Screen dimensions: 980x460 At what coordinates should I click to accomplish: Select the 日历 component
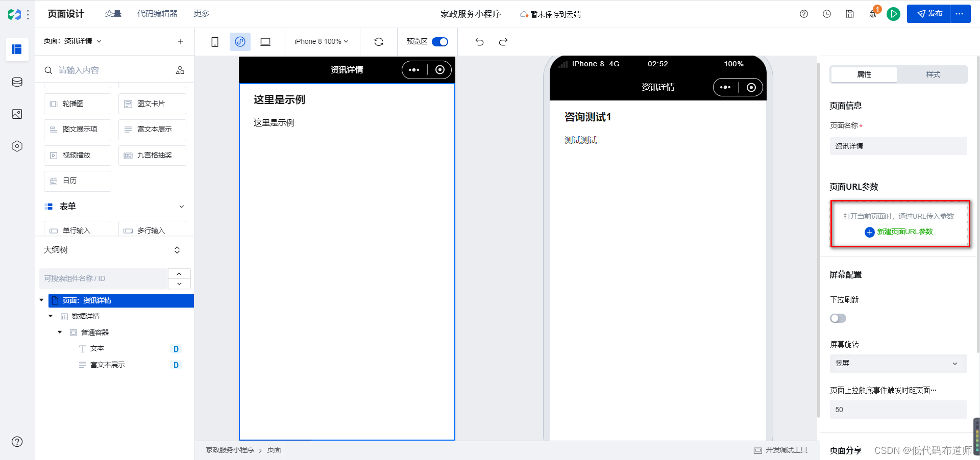[78, 181]
